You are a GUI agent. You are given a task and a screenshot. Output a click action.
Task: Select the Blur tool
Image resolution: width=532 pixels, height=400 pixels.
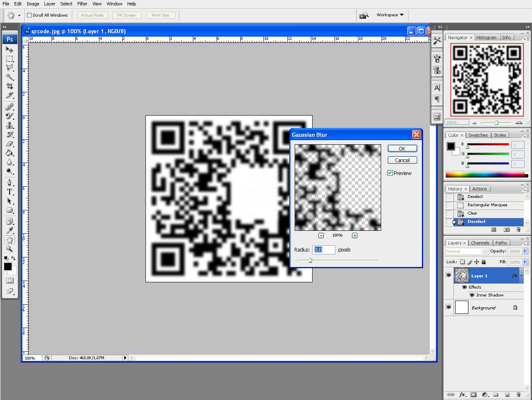coord(10,162)
